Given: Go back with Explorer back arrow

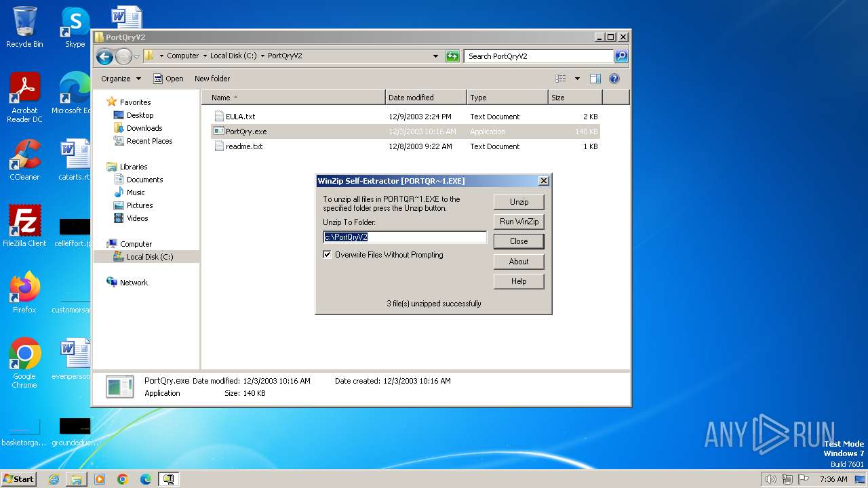Looking at the screenshot, I should 104,56.
